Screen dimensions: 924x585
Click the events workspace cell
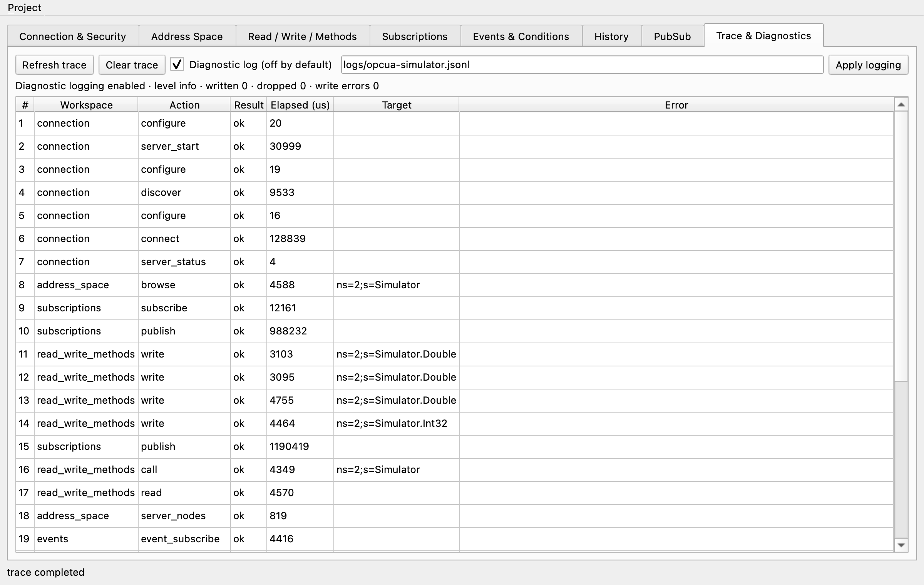click(86, 539)
